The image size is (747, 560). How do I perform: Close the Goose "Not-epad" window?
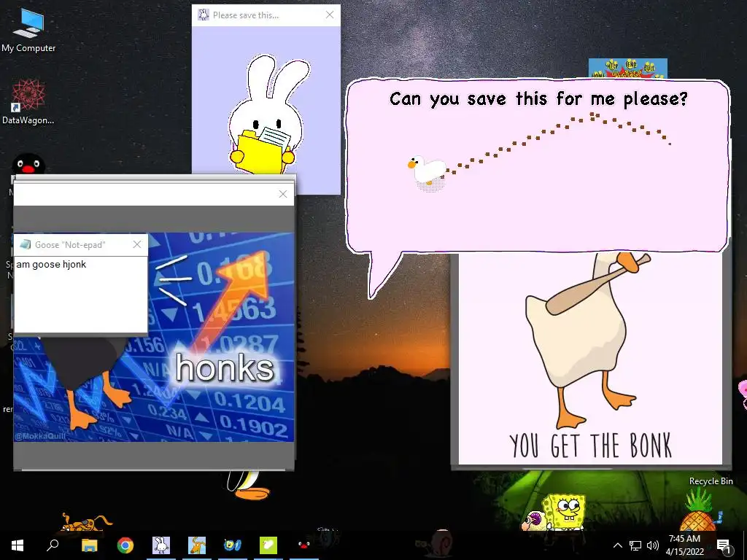point(137,244)
